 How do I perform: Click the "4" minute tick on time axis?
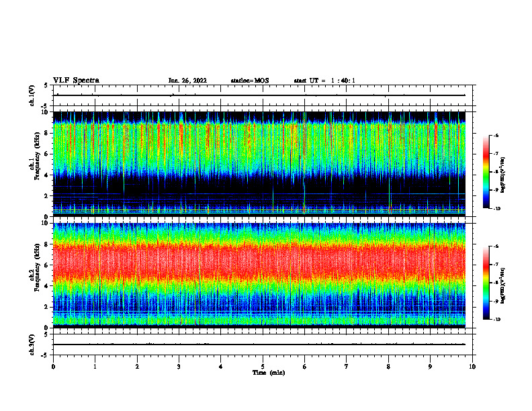click(x=221, y=367)
